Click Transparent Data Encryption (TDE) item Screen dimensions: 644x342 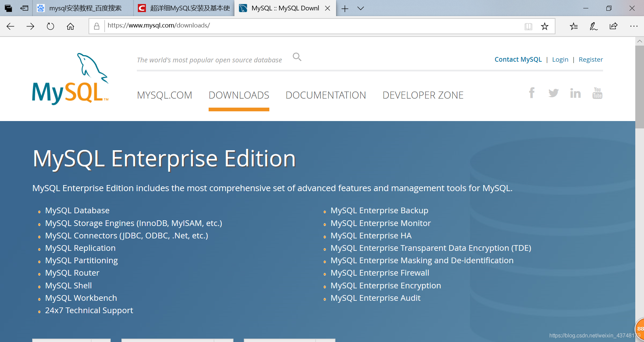tap(431, 248)
